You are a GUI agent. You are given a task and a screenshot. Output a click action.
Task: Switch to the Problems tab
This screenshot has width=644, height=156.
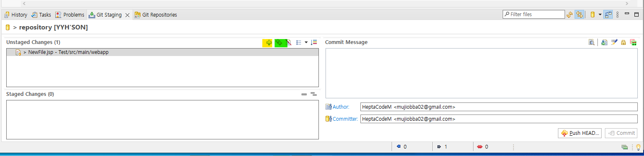pos(70,15)
